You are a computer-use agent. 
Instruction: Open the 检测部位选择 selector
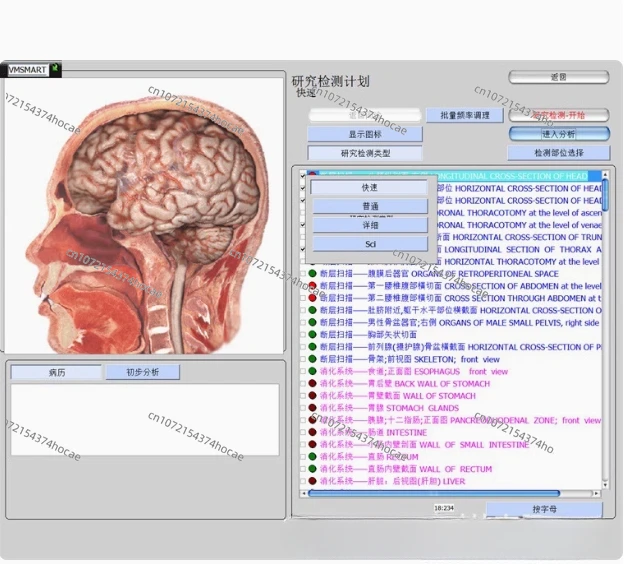pos(559,153)
